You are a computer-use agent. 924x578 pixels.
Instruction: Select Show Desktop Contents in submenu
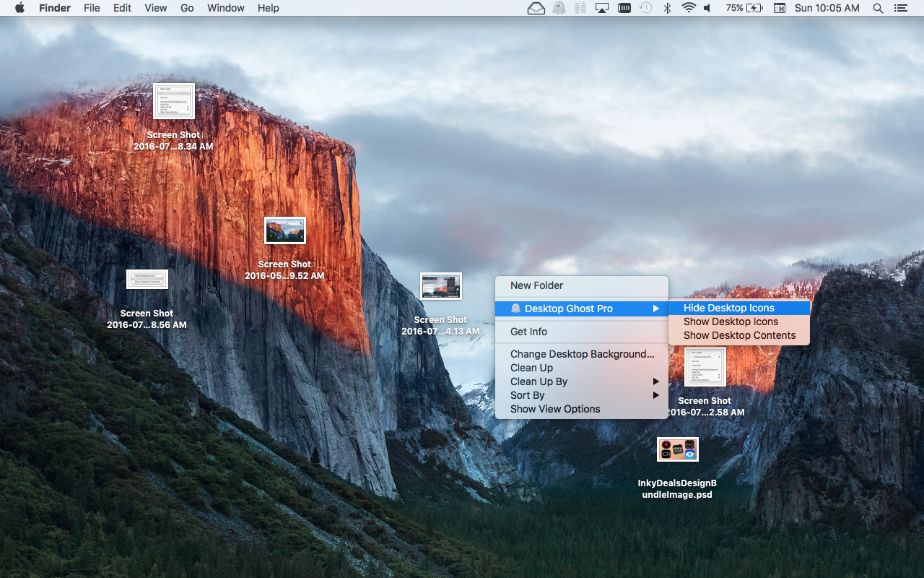[738, 335]
